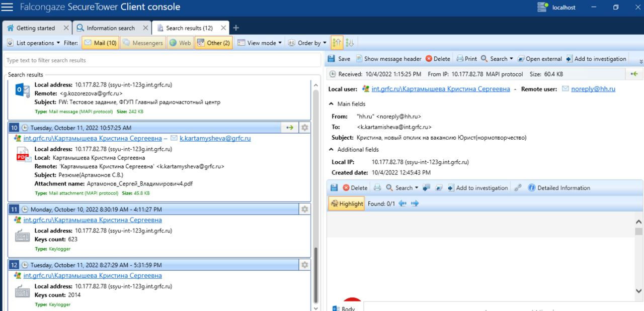The height and width of the screenshot is (311, 644).
Task: Toggle the Mail (10) filter
Action: [x=100, y=43]
